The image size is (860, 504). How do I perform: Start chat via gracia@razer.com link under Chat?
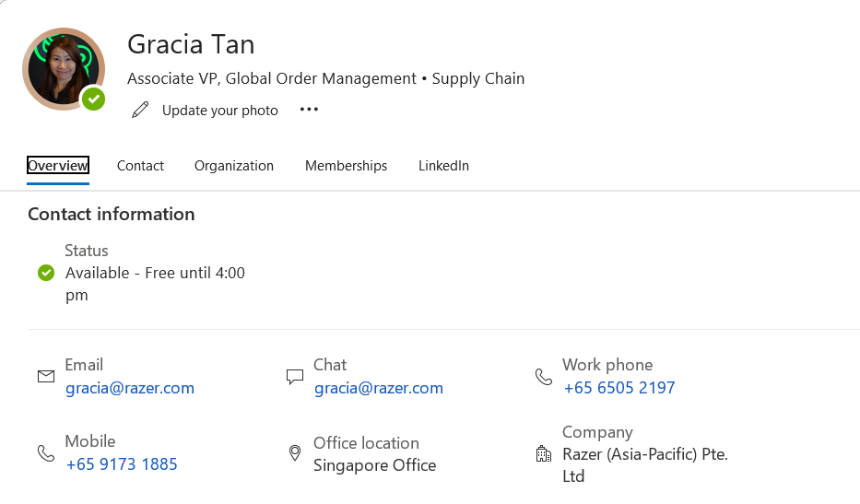click(x=379, y=388)
